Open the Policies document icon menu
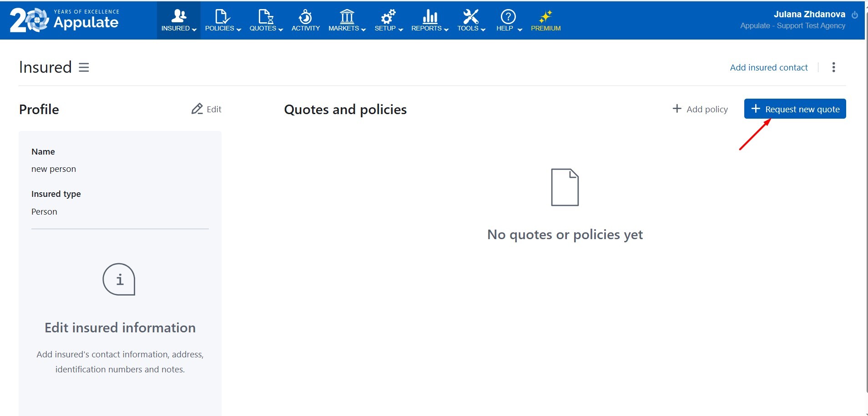 coord(222,16)
